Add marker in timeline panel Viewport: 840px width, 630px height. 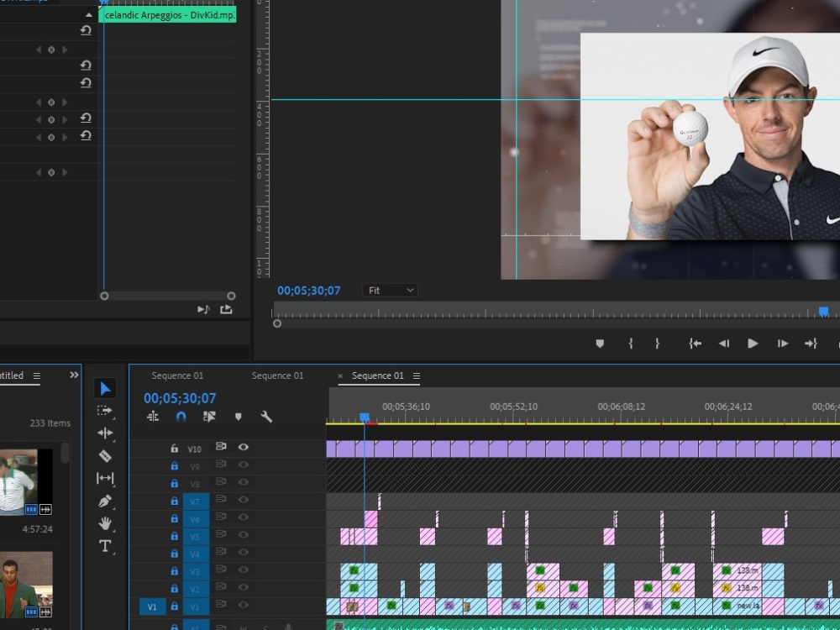239,417
